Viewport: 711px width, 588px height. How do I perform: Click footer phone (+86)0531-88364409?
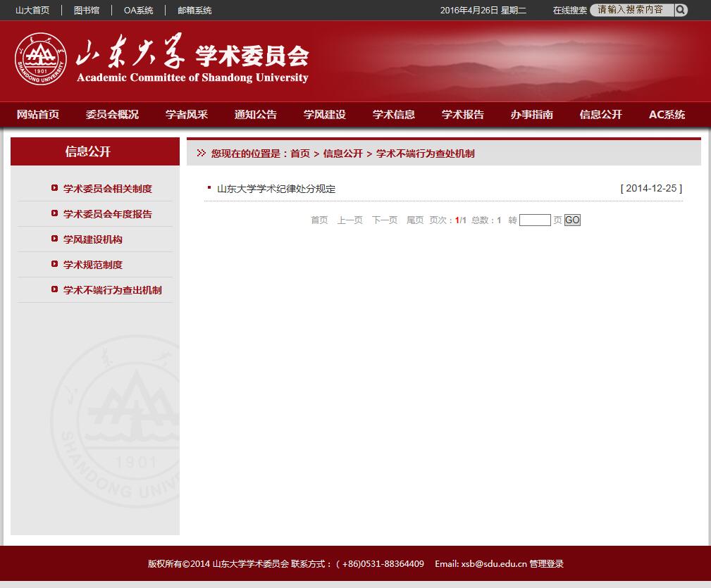pyautogui.click(x=380, y=564)
